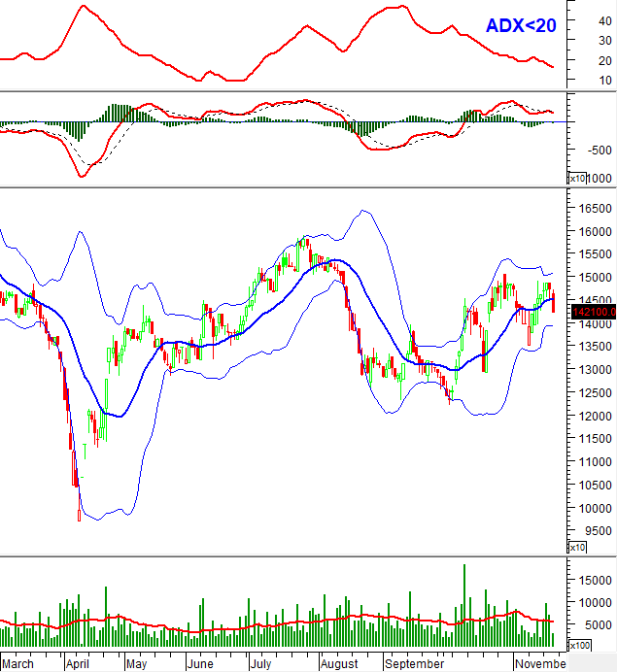This screenshot has width=617, height=672.
Task: Click the 16500 price axis label
Action: pos(591,209)
